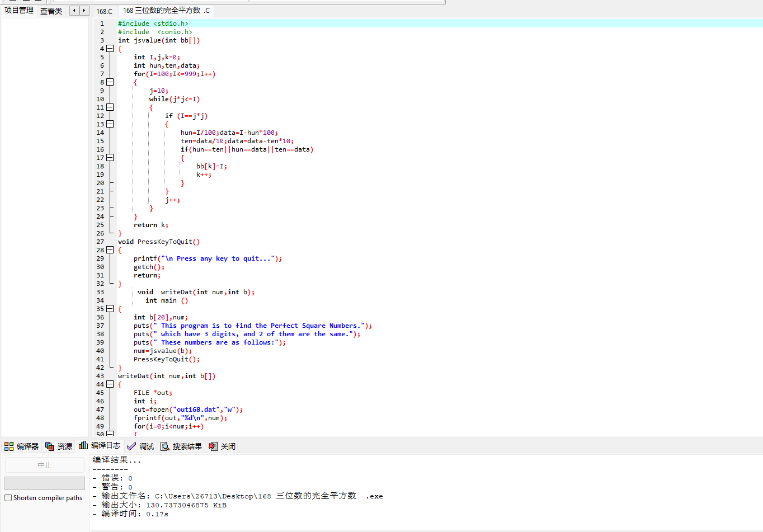Click the 'for(I=100;I<=999;I++)' statement
Image resolution: width=763 pixels, height=532 pixels.
coord(175,74)
